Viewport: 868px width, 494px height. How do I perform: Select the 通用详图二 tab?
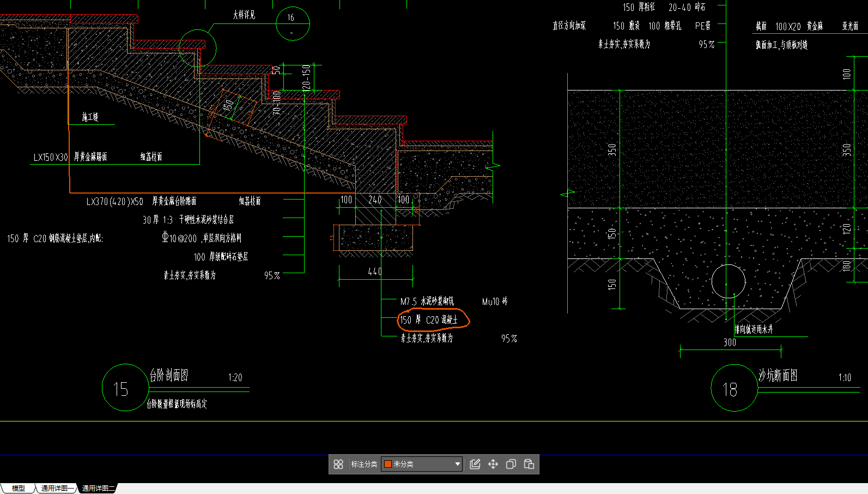point(98,489)
